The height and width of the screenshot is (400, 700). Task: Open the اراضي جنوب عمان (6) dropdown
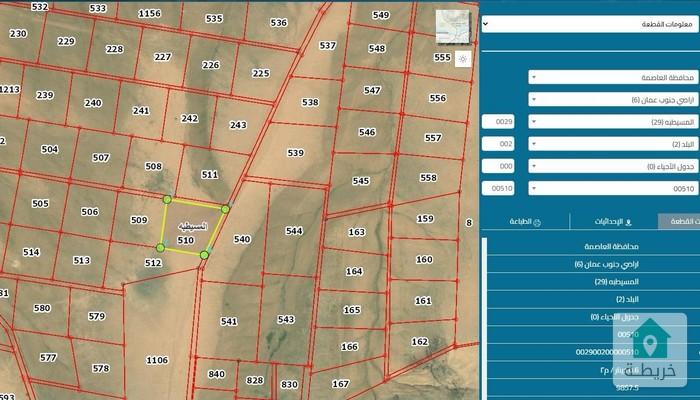click(613, 99)
